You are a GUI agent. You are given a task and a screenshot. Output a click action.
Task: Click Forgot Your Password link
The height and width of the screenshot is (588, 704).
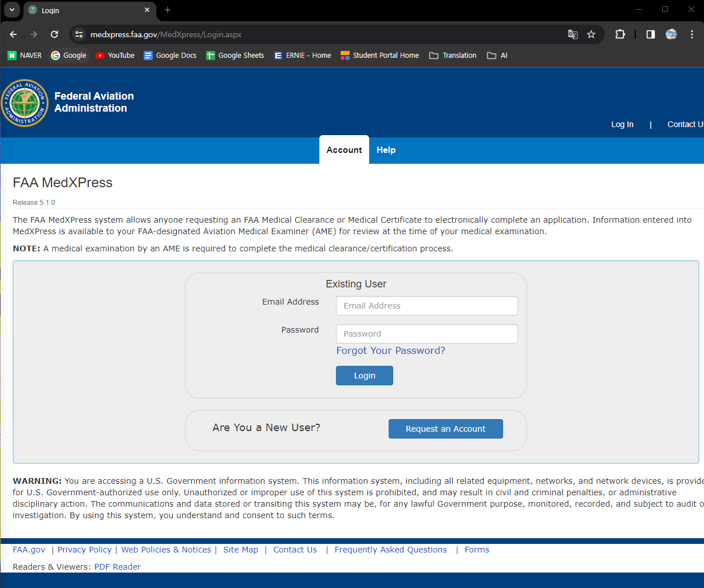[391, 350]
